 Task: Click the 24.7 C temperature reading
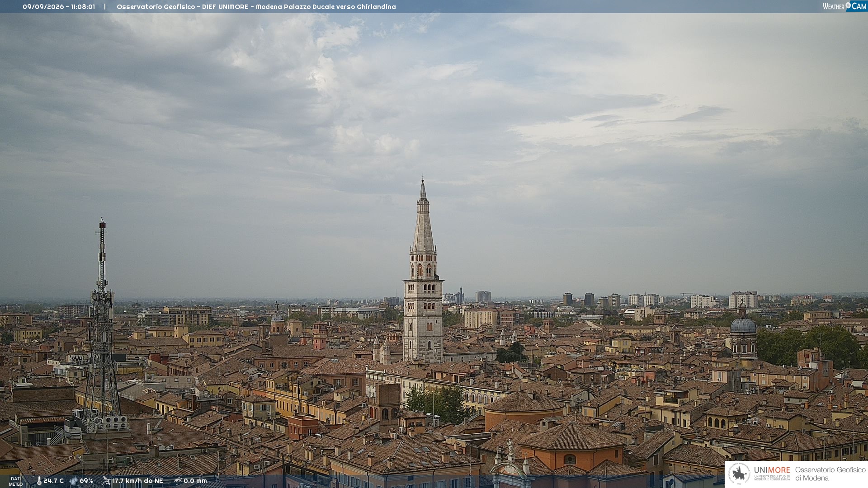pos(53,481)
